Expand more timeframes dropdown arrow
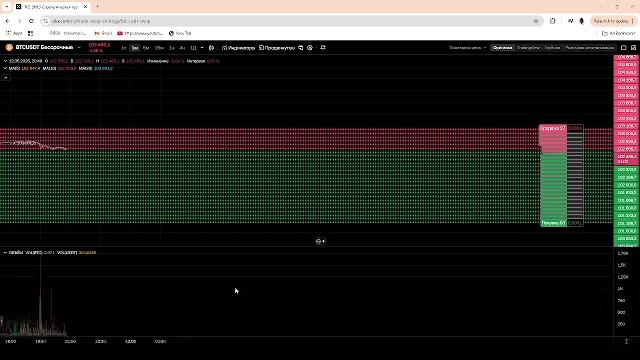This screenshot has height=360, width=640. tap(202, 48)
